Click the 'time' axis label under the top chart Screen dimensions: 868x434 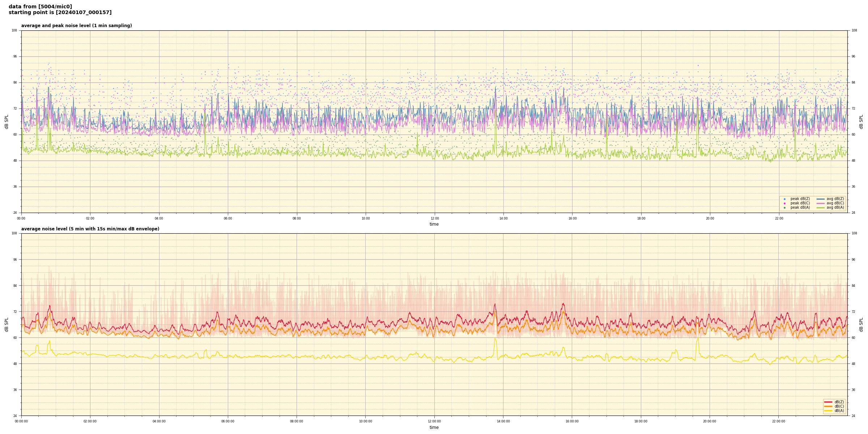click(434, 224)
